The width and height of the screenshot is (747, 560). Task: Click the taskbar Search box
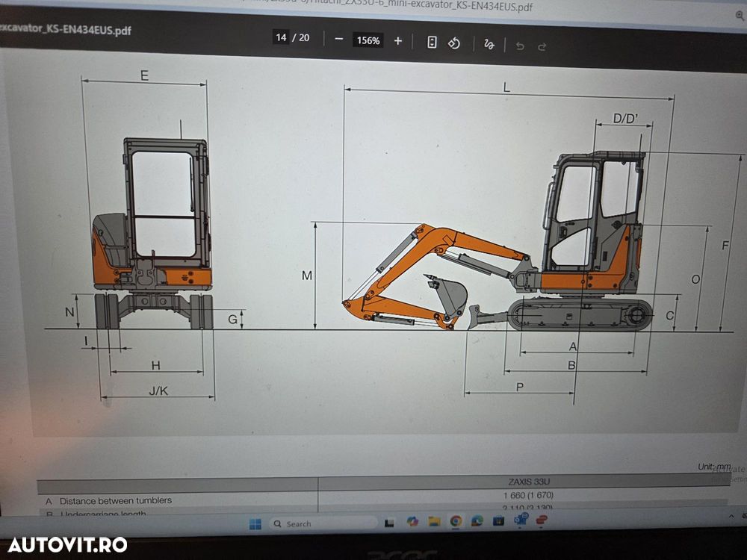322,524
